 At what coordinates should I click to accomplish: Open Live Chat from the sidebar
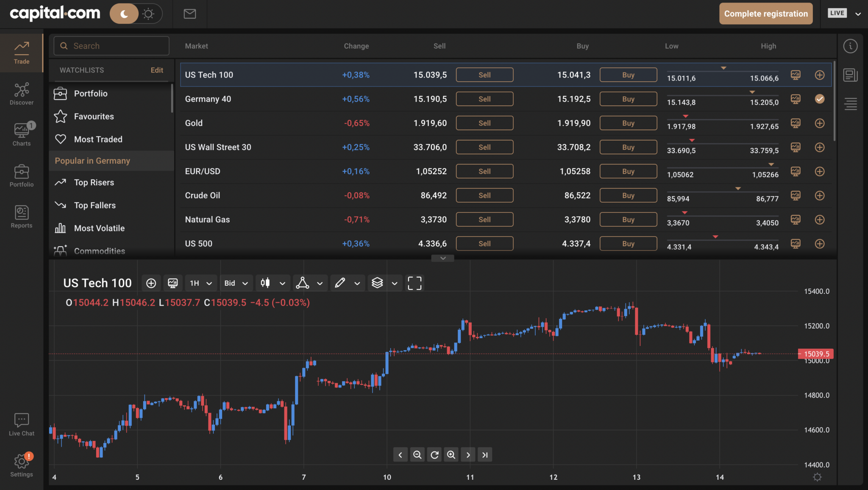pyautogui.click(x=21, y=423)
